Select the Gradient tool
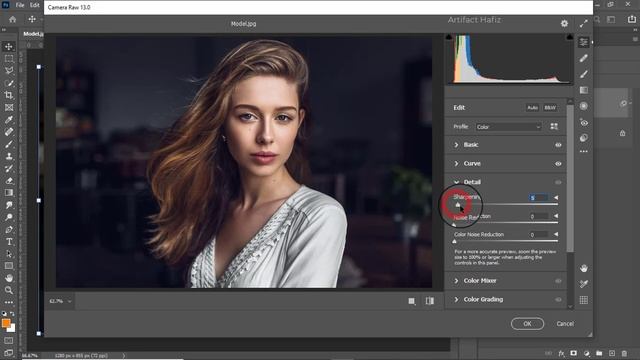 pyautogui.click(x=9, y=193)
